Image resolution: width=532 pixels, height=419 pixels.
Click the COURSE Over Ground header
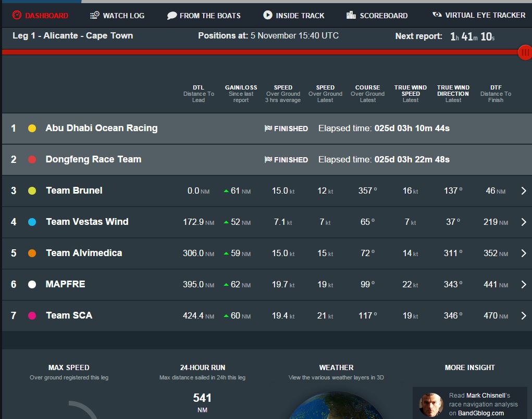coord(367,94)
